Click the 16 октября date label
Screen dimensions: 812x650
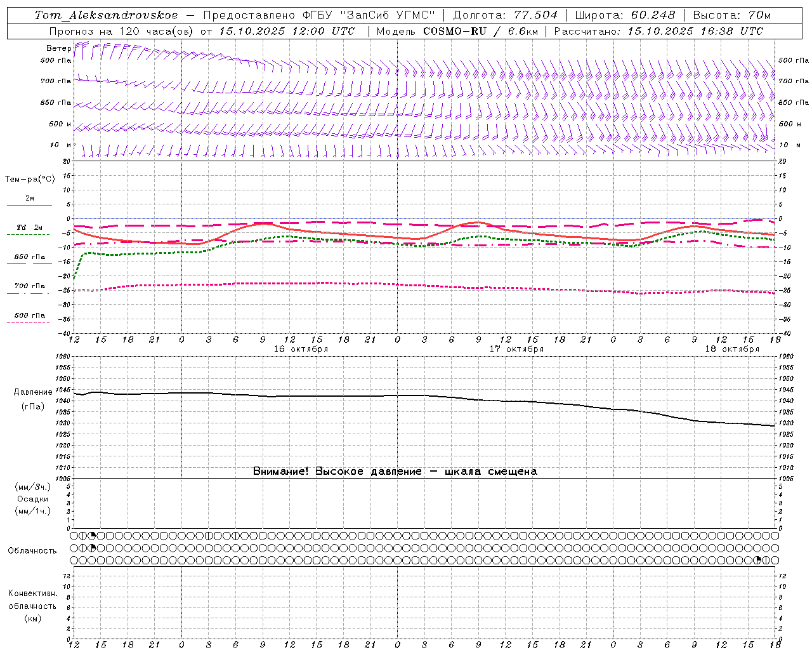301,349
